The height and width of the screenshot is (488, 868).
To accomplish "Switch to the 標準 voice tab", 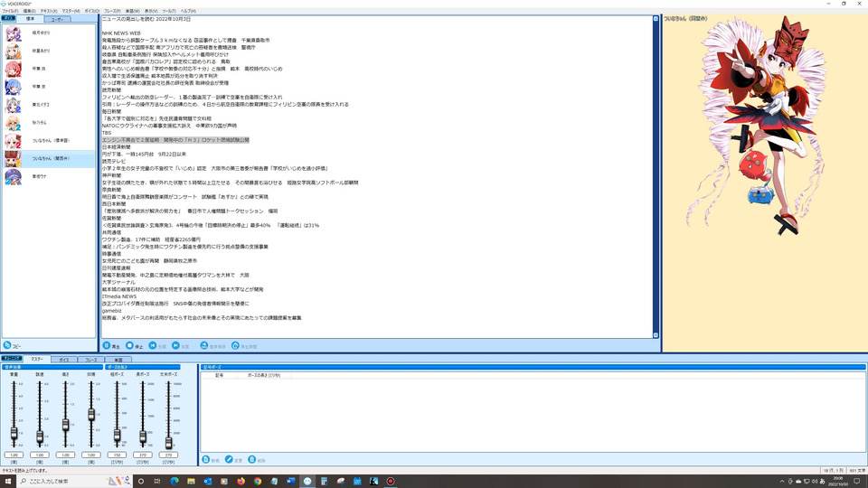I will point(30,19).
